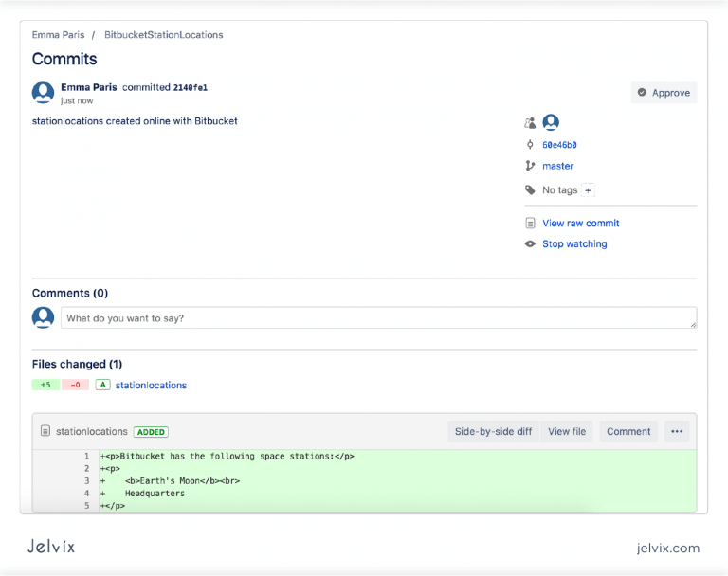Click the participants people icon
The width and height of the screenshot is (728, 576).
coord(530,123)
